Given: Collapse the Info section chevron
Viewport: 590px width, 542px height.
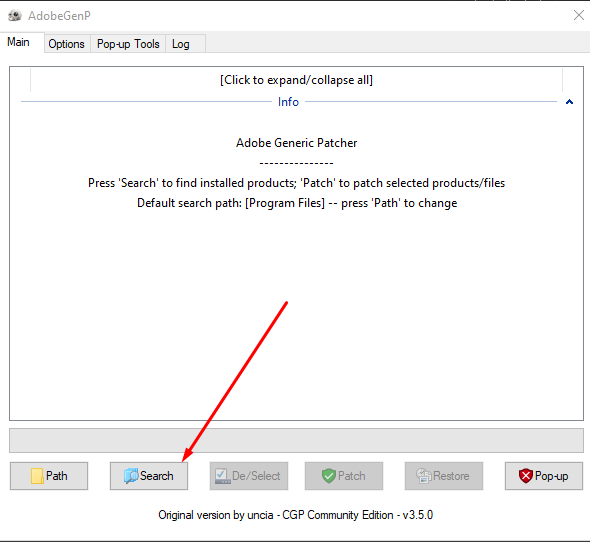Looking at the screenshot, I should click(x=569, y=102).
